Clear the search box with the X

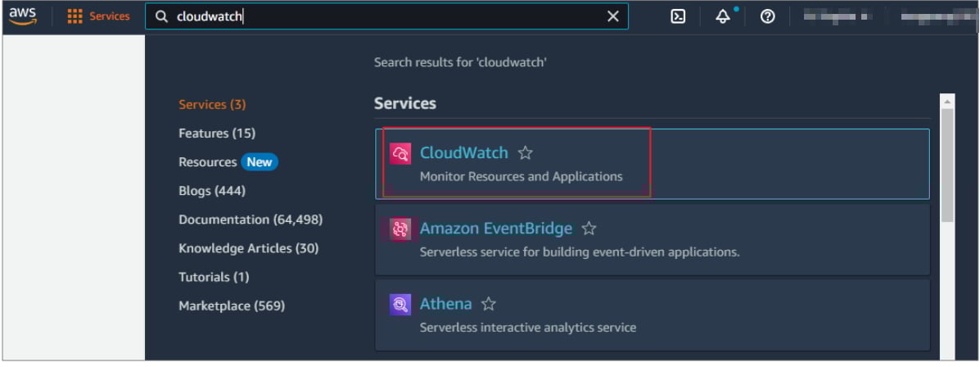[x=613, y=17]
